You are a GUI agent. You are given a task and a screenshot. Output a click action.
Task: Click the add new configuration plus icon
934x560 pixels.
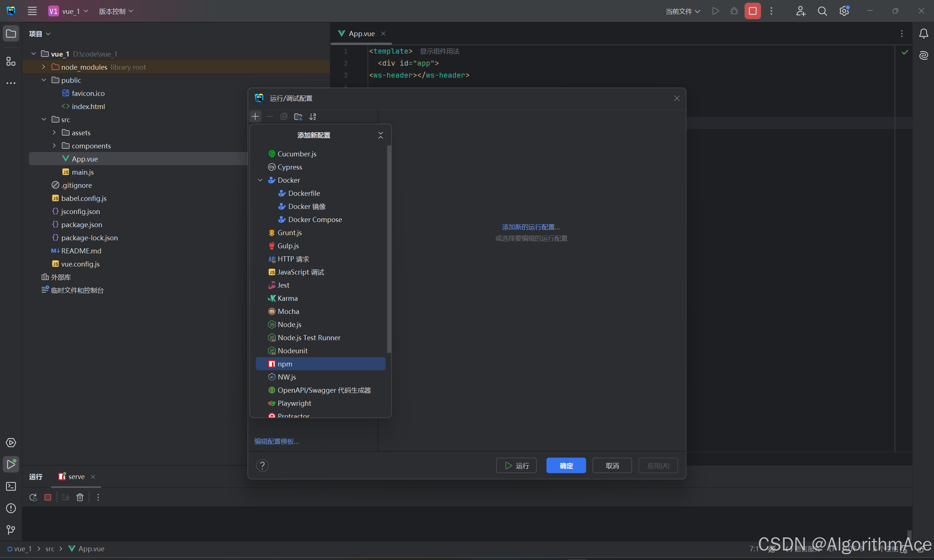pos(255,117)
